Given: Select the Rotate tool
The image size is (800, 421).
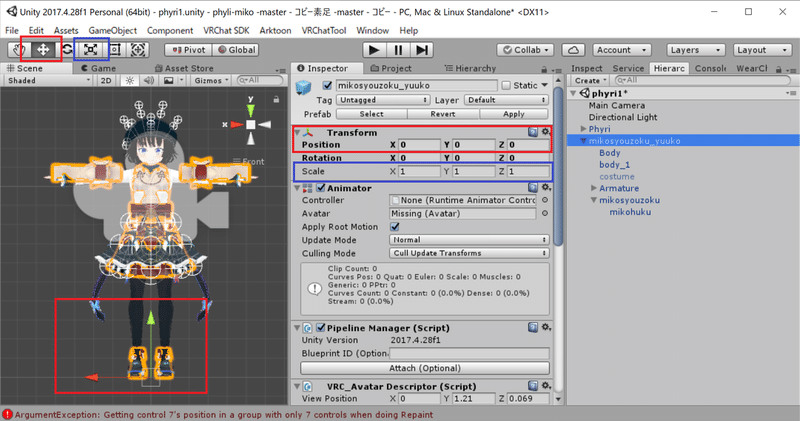Looking at the screenshot, I should tap(67, 49).
